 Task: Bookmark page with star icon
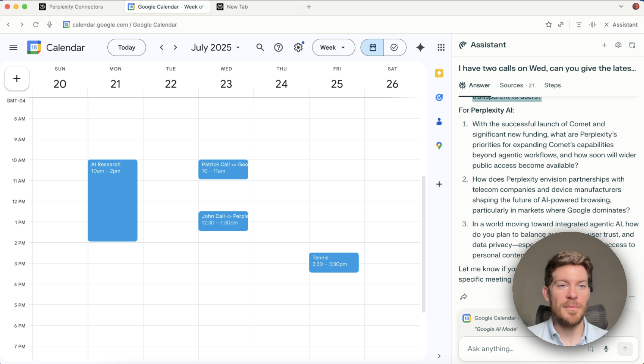click(548, 25)
